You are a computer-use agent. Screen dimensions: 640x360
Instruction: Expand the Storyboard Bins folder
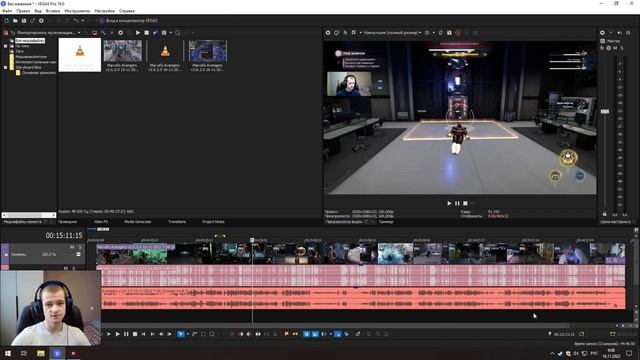click(6, 67)
